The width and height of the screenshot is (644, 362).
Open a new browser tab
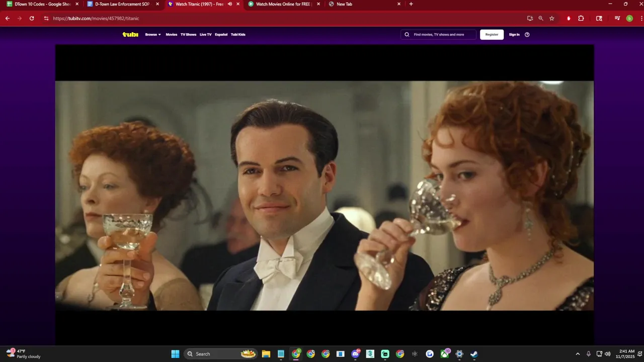411,4
